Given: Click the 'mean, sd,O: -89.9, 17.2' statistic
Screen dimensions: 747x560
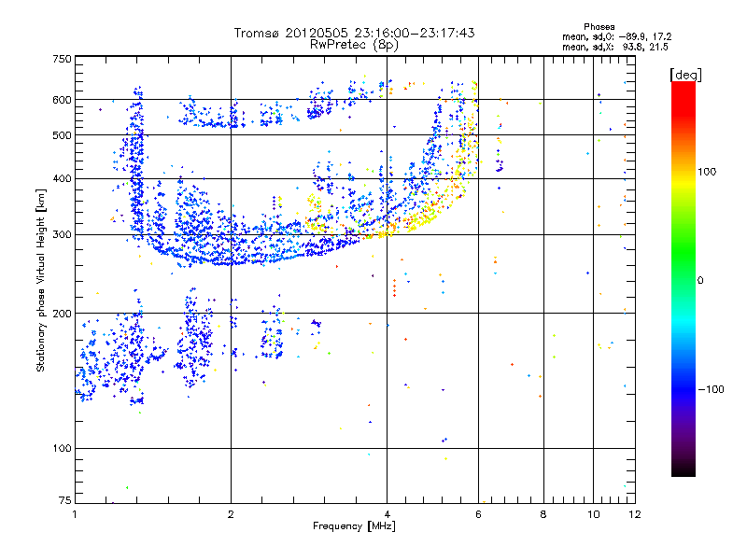Looking at the screenshot, I should coord(617,36).
